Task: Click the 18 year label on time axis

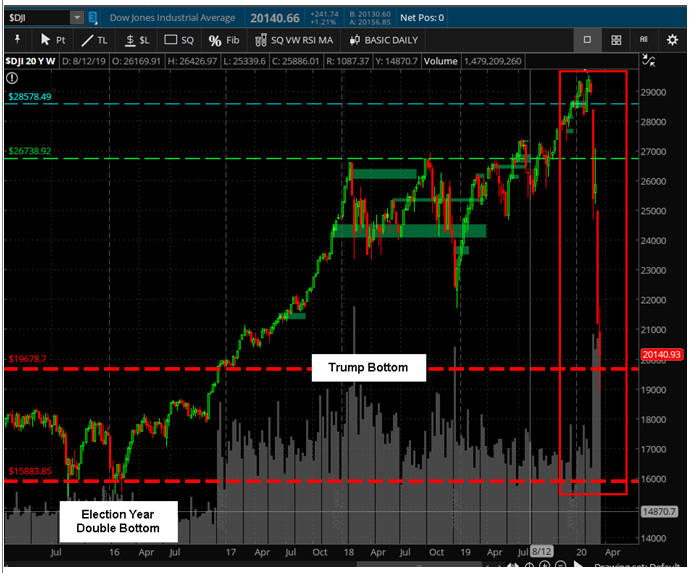Action: coord(349,553)
